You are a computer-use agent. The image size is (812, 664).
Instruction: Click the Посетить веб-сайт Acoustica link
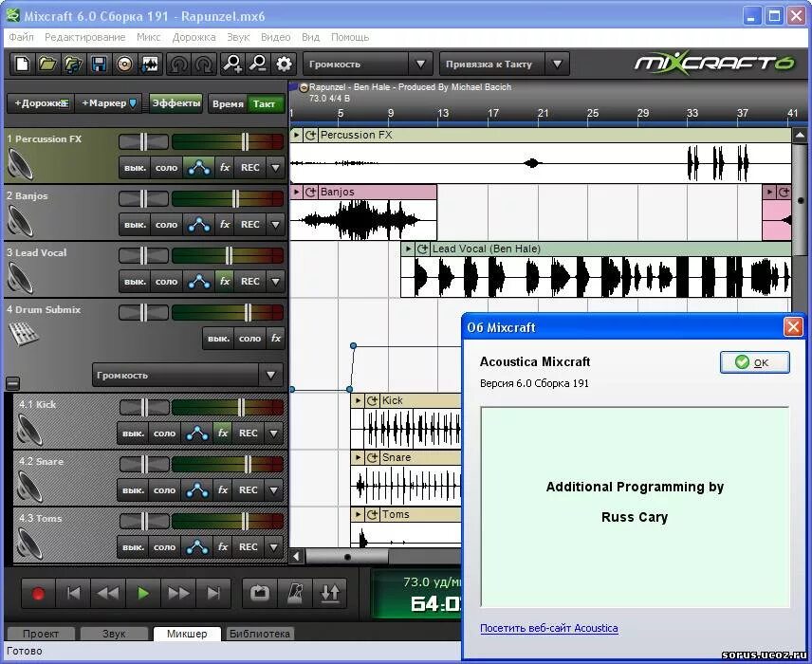point(549,628)
